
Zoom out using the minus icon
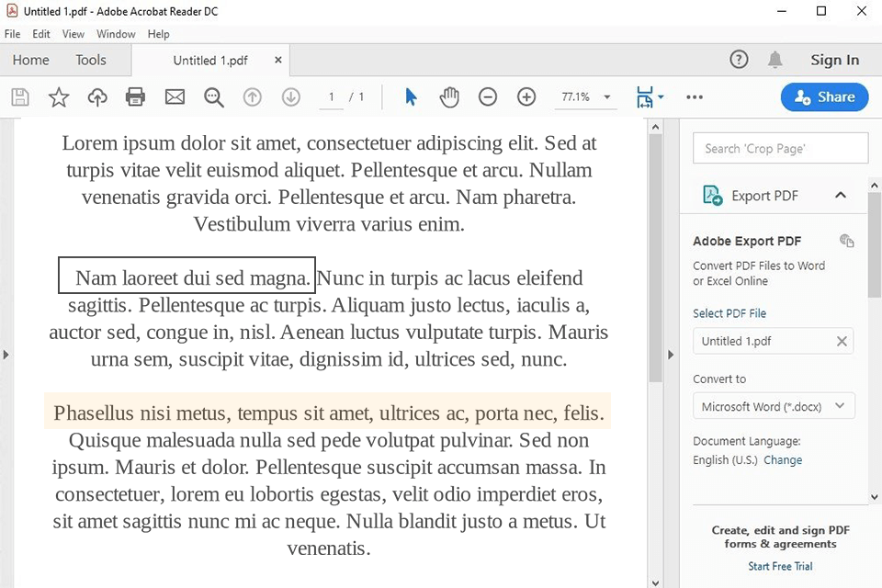[x=488, y=96]
